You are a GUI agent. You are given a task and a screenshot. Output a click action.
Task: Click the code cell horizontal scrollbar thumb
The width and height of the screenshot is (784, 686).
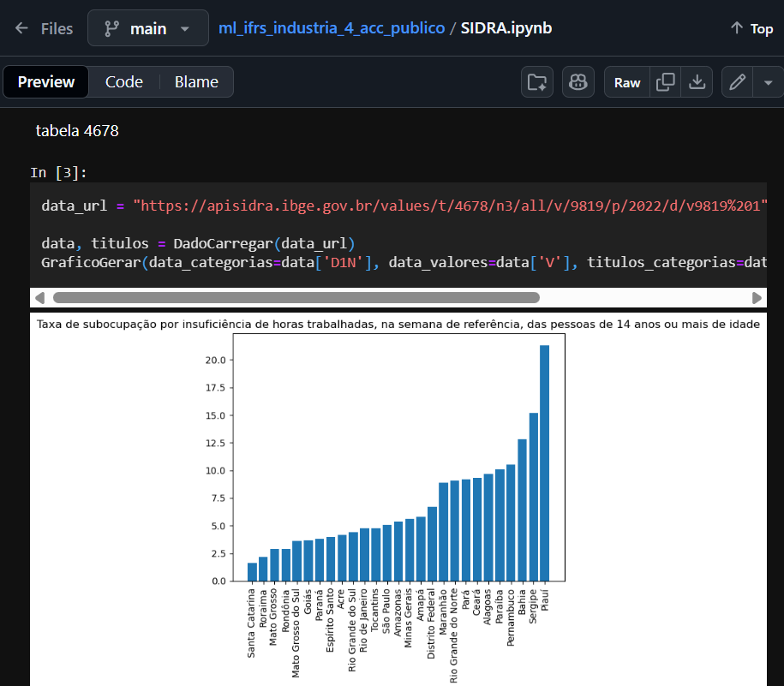coord(296,298)
